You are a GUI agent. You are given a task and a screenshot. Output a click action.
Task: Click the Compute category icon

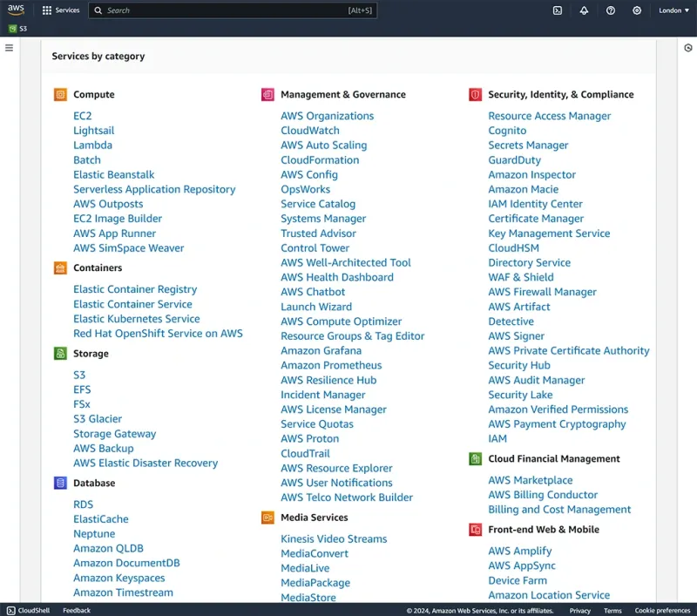(x=59, y=94)
